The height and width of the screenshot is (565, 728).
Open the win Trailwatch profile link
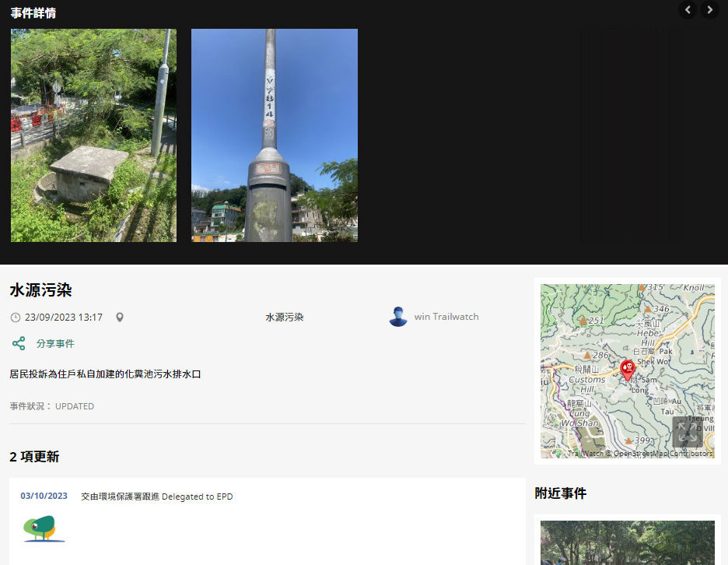446,317
